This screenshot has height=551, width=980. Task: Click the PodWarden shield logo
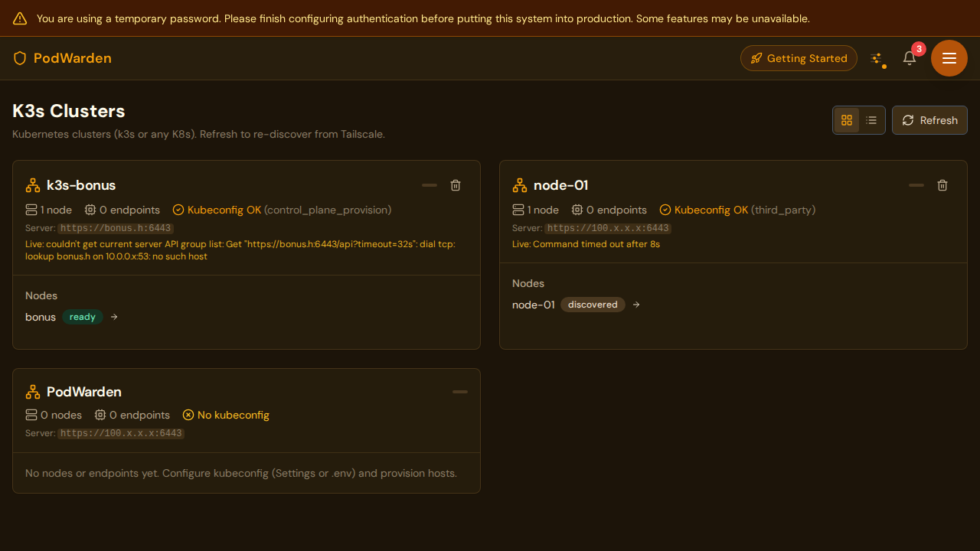click(x=20, y=58)
